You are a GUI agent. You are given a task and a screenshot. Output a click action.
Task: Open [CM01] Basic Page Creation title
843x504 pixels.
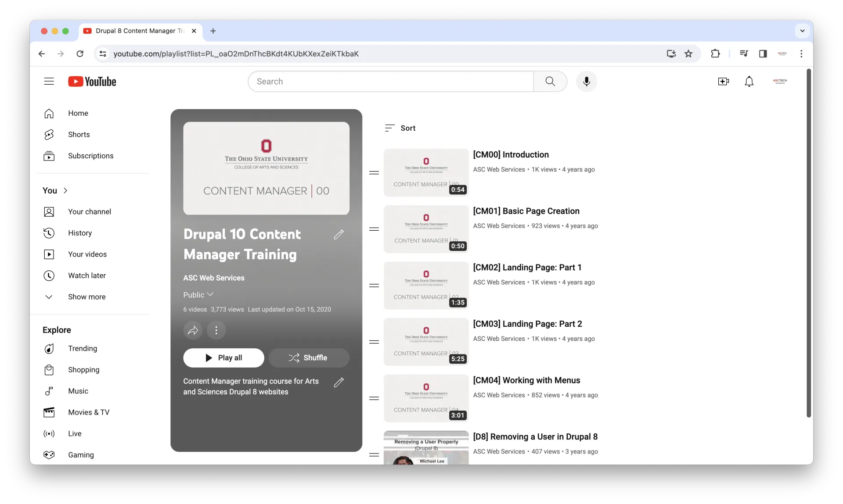[x=526, y=211]
